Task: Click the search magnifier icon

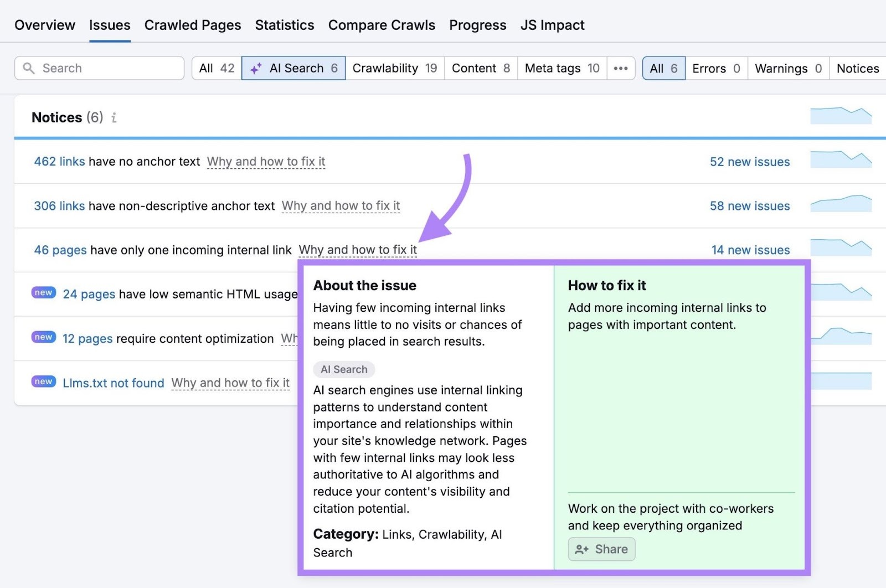Action: (x=29, y=68)
